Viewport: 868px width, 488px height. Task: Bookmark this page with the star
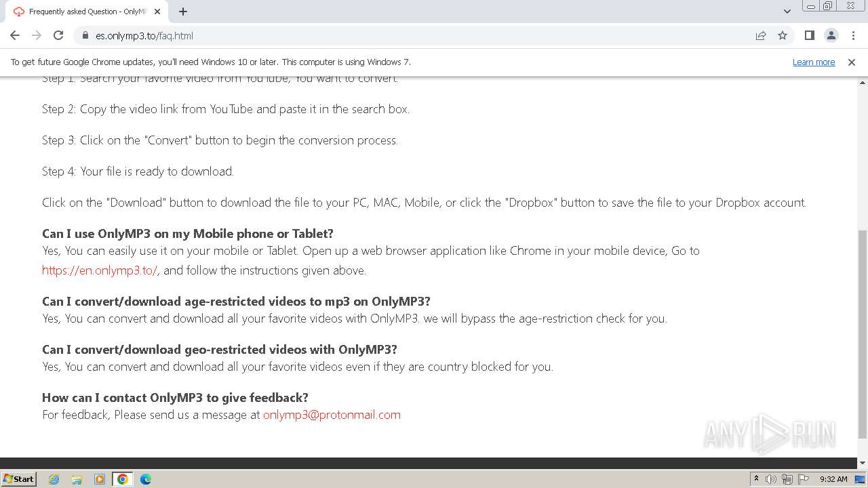coord(783,35)
